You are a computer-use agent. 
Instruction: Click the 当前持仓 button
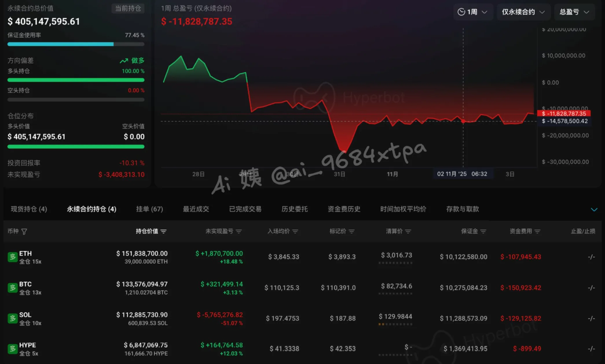click(128, 8)
